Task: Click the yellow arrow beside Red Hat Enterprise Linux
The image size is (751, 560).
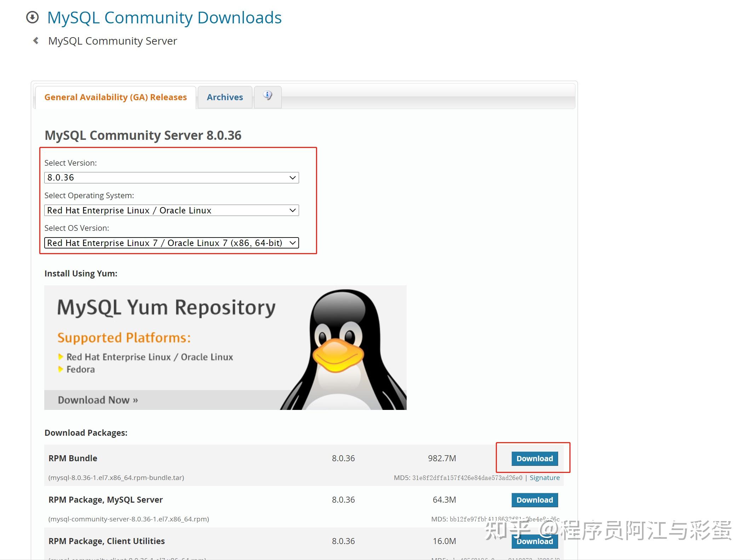Action: [x=61, y=357]
